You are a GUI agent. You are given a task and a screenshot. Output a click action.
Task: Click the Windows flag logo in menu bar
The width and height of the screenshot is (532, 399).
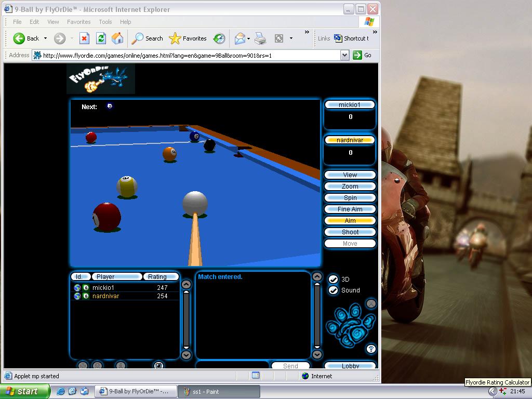coord(369,22)
